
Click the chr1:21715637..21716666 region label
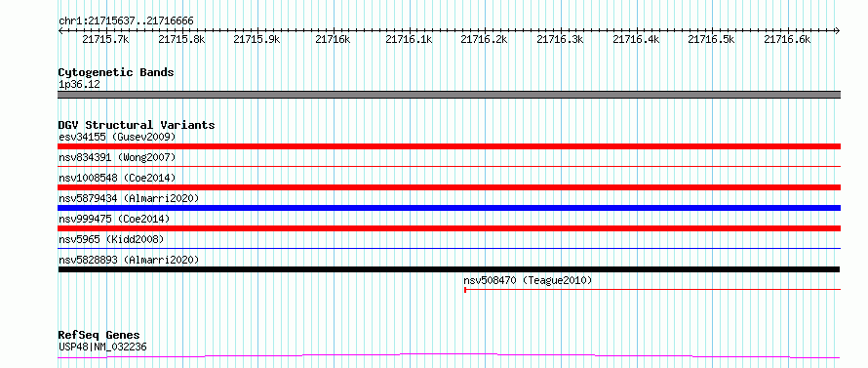(x=126, y=21)
